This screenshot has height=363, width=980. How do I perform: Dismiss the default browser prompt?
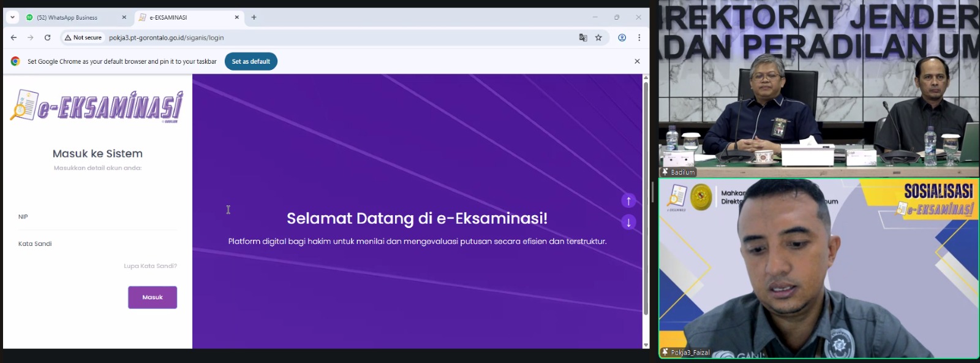(x=637, y=61)
